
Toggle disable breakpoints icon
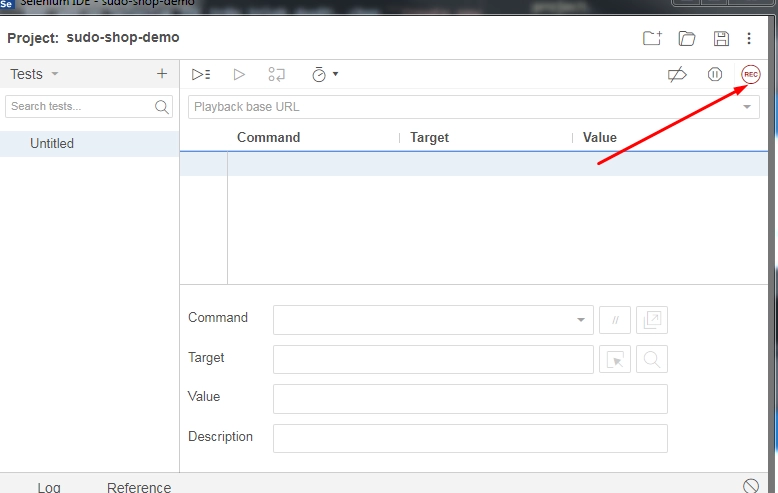point(677,74)
